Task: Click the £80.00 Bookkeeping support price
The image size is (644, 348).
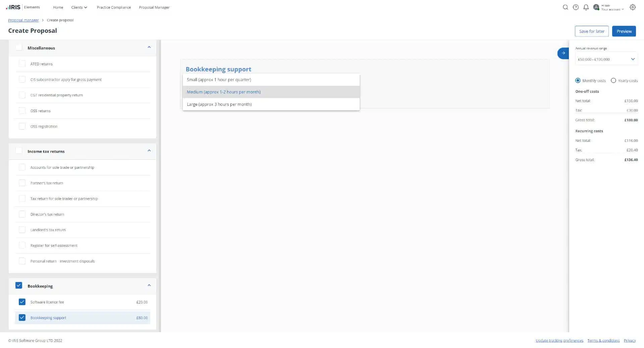Action: click(142, 318)
